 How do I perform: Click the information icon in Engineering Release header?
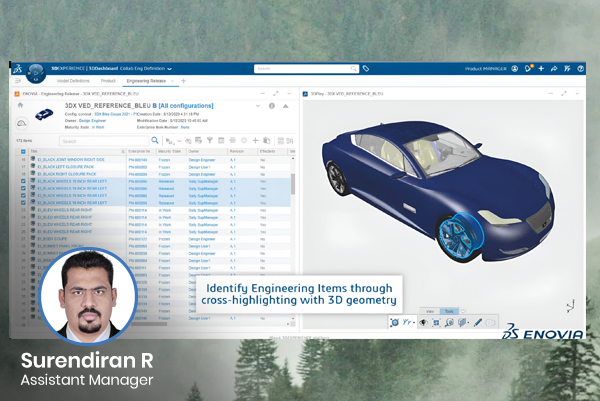[271, 105]
